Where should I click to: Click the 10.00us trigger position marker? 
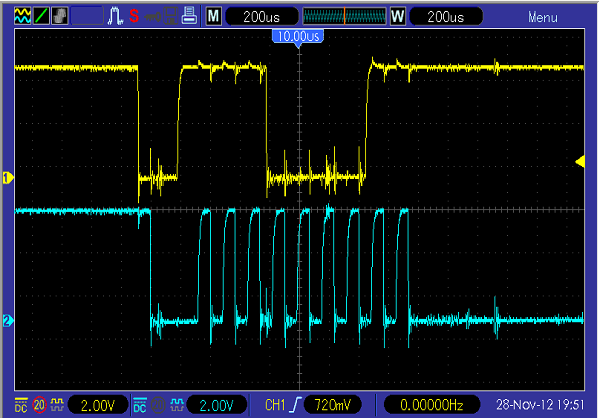pyautogui.click(x=298, y=37)
